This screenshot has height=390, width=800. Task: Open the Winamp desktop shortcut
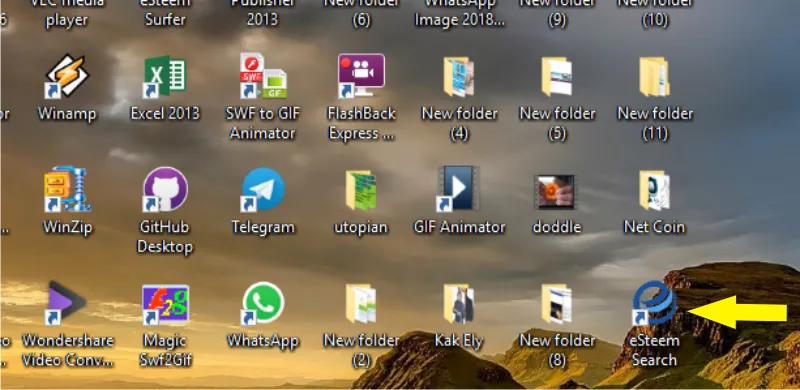(67, 77)
